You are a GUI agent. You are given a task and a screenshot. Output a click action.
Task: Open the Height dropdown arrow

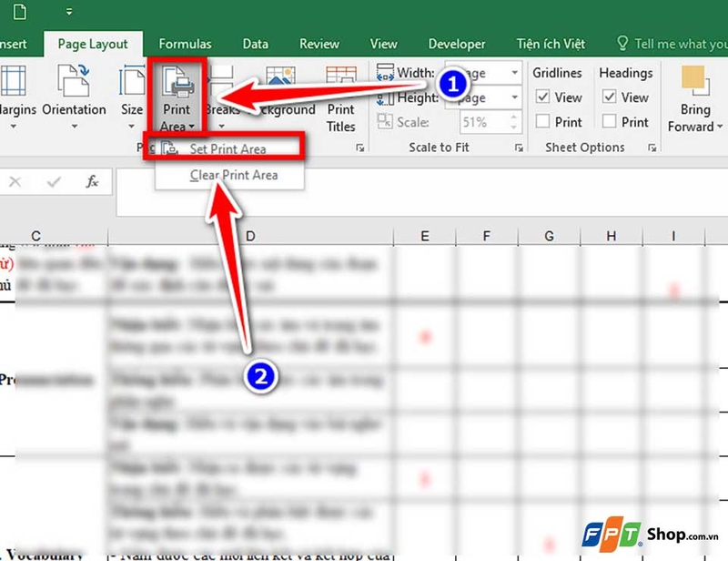click(x=515, y=97)
